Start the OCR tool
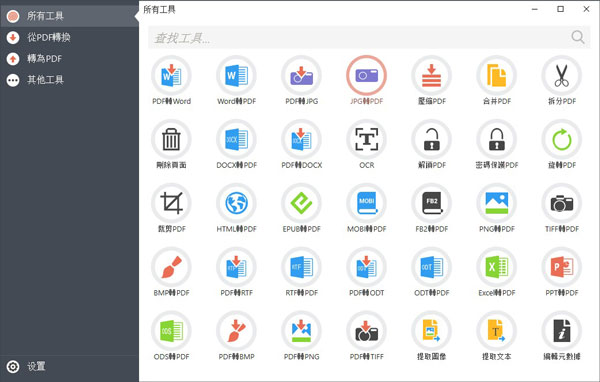 (366, 139)
